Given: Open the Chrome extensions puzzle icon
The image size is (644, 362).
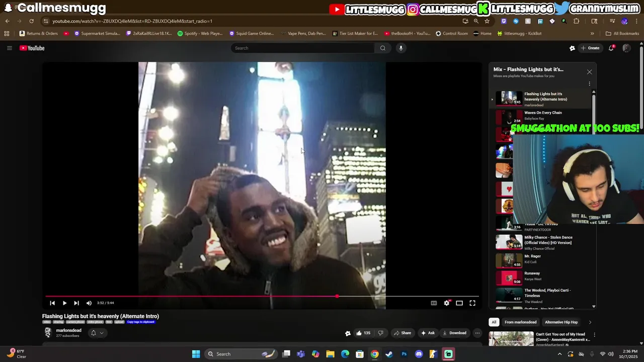Looking at the screenshot, I should 577,21.
